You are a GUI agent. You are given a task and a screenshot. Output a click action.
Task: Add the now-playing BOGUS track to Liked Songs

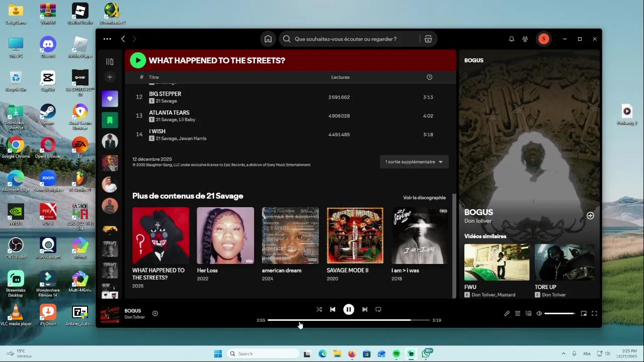tap(155, 313)
